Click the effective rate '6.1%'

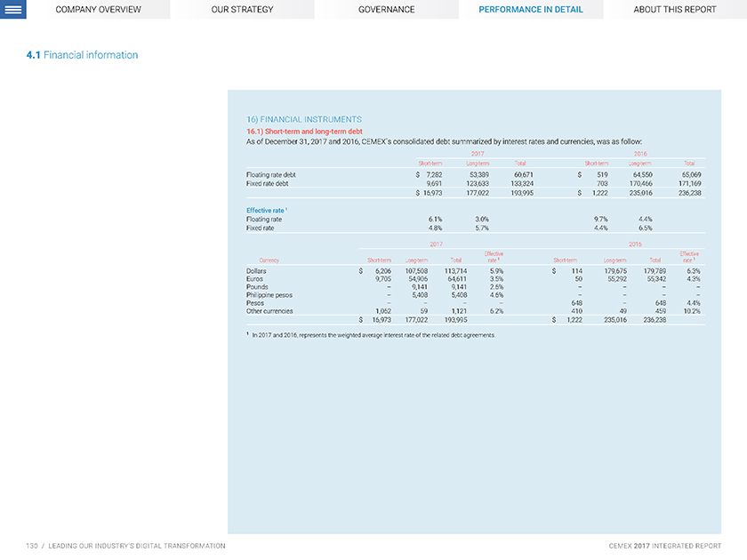coord(435,220)
